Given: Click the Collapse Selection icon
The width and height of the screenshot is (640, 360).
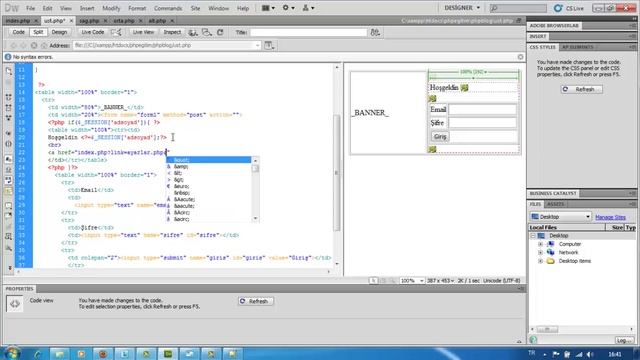Looking at the screenshot, I should coord(9,107).
